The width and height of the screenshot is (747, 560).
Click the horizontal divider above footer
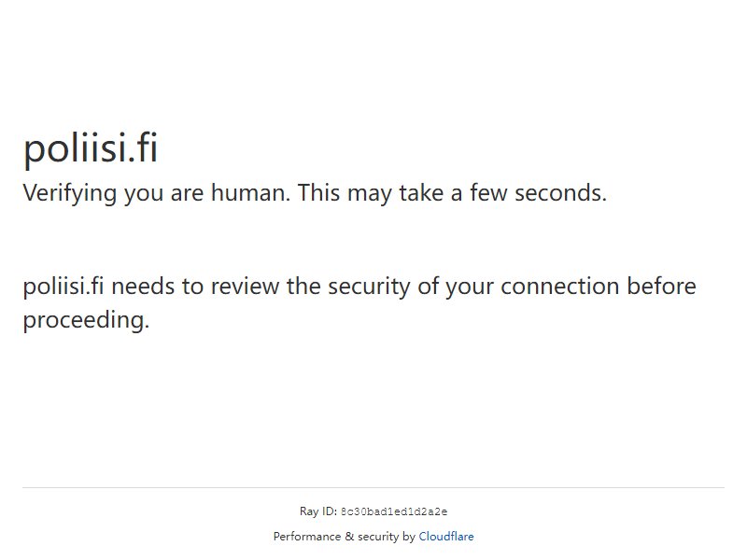[x=373, y=487]
